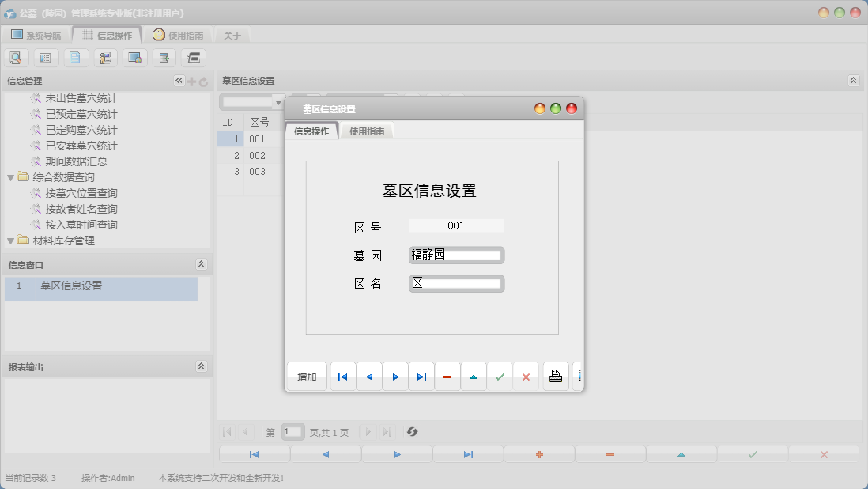Click the green checkmark save icon in dialog
This screenshot has width=868, height=489.
[x=500, y=377]
